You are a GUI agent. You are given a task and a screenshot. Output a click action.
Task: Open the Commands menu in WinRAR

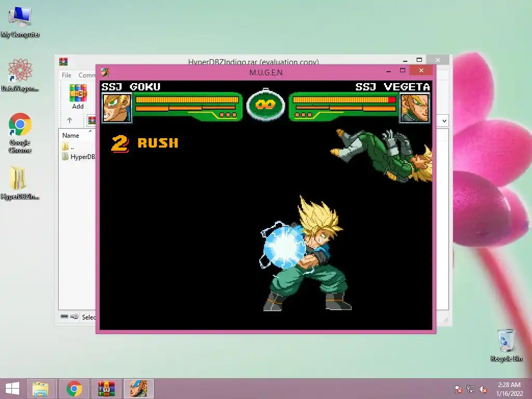87,75
